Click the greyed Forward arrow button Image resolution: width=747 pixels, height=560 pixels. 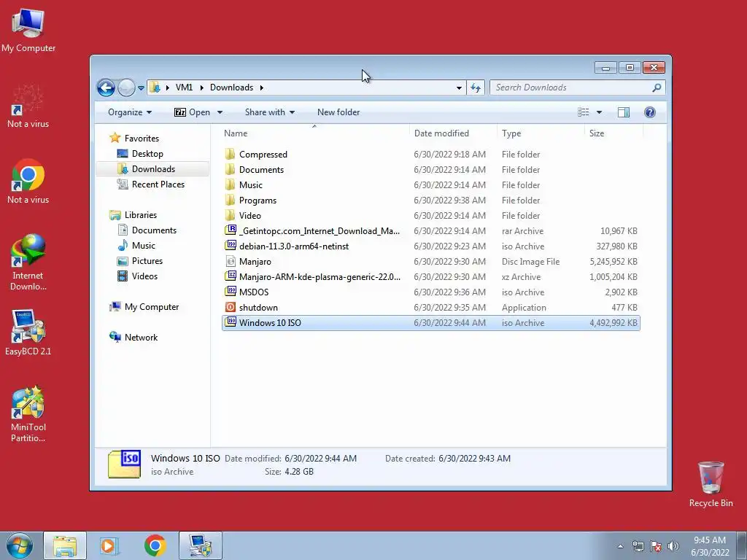(125, 87)
